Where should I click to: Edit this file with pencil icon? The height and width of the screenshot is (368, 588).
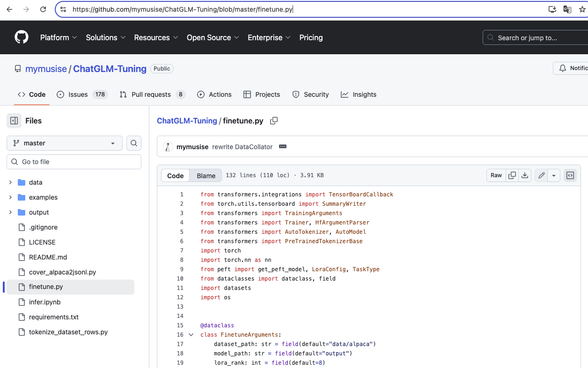coord(542,175)
